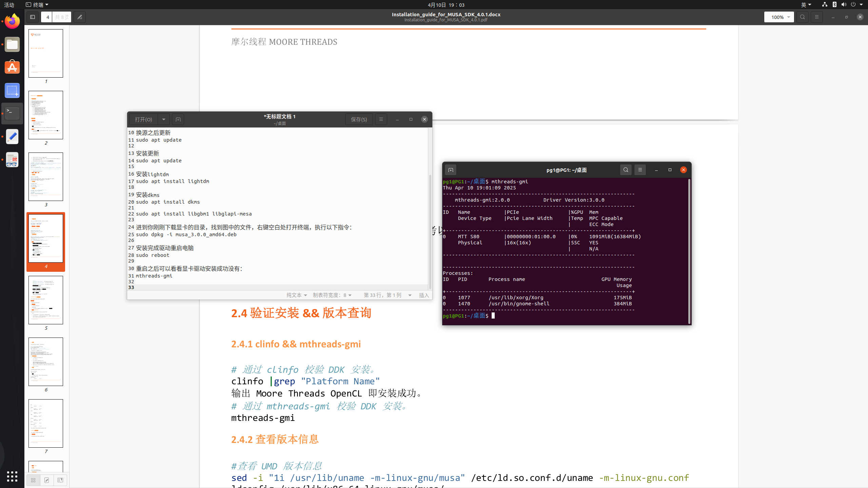Open the 终端 app menu in top bar

pos(37,5)
